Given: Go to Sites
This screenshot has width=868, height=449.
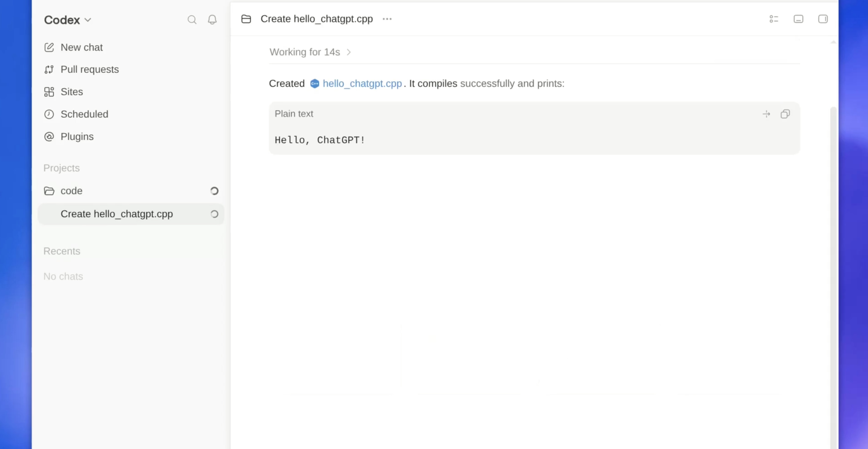Looking at the screenshot, I should 63,92.
